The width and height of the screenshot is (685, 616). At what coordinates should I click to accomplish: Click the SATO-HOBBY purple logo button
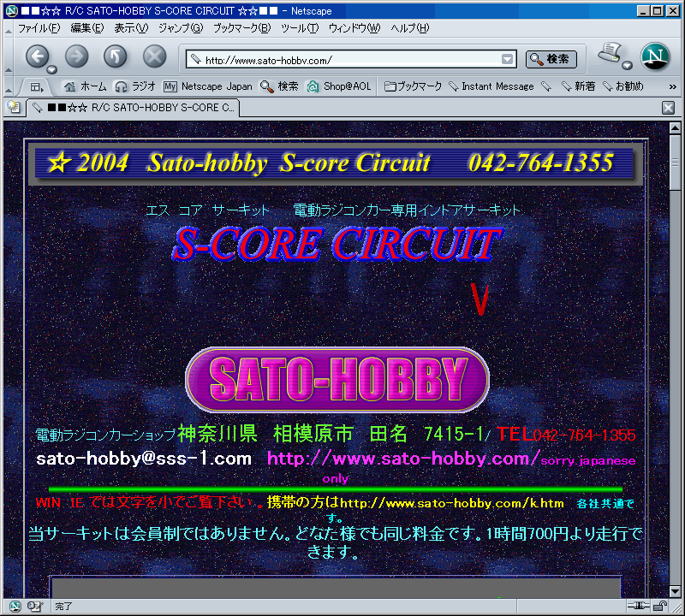point(337,380)
